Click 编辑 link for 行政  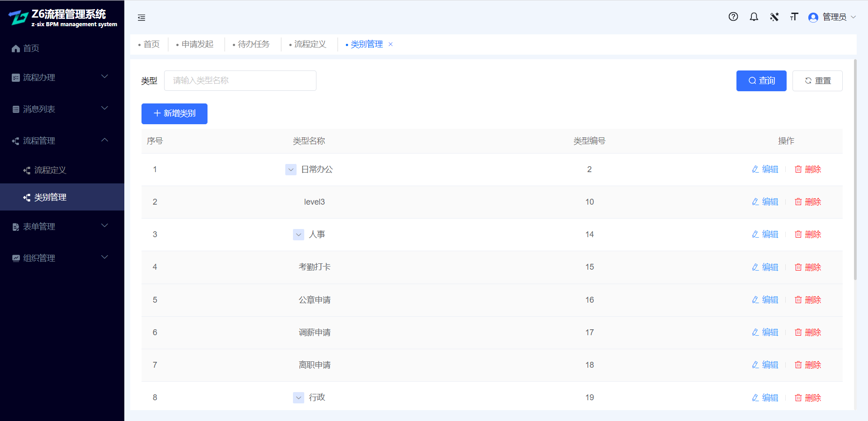coord(765,398)
